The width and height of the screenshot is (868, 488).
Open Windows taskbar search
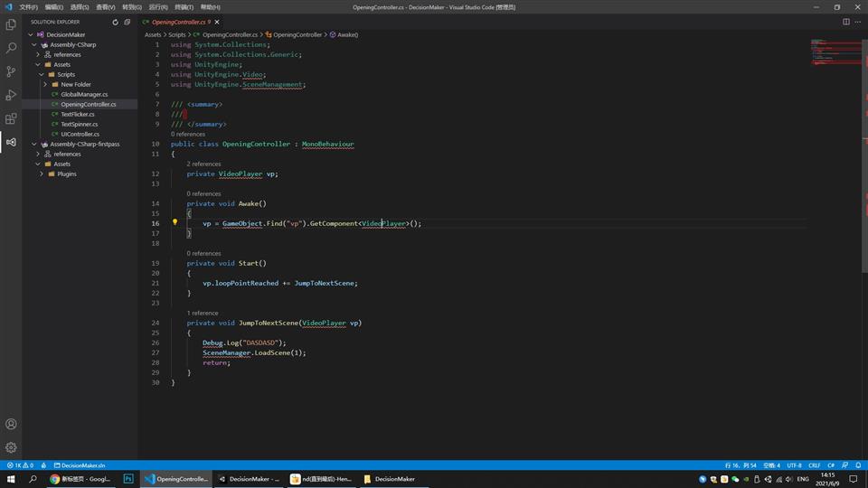(x=33, y=479)
